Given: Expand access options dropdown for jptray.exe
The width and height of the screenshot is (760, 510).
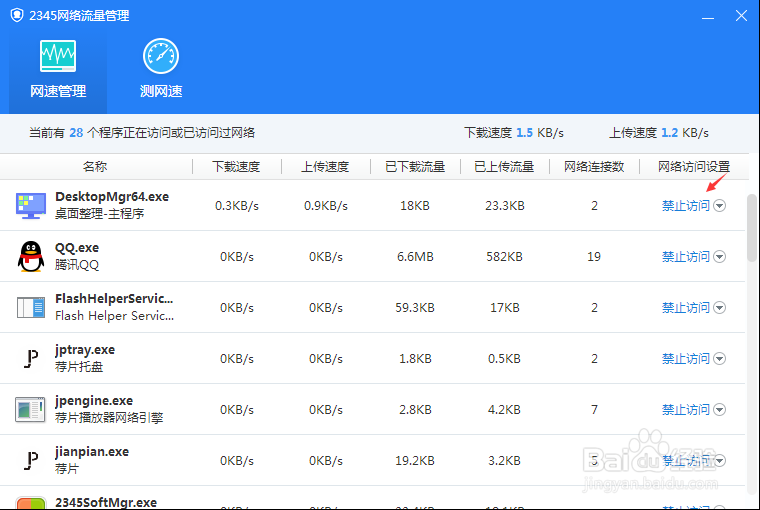Looking at the screenshot, I should point(720,359).
